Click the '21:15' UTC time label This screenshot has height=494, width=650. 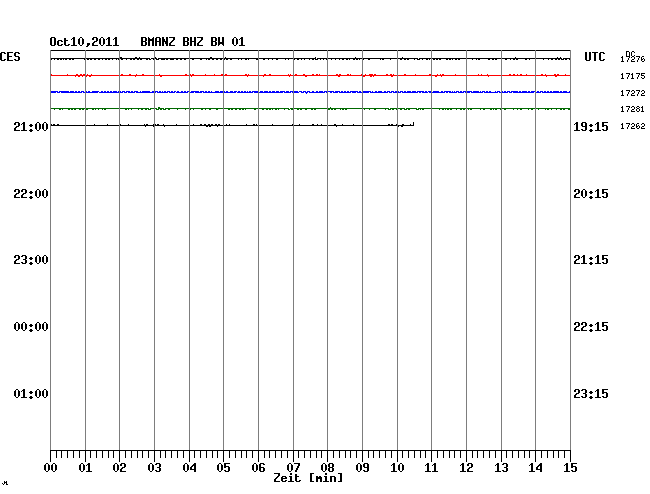pyautogui.click(x=591, y=260)
